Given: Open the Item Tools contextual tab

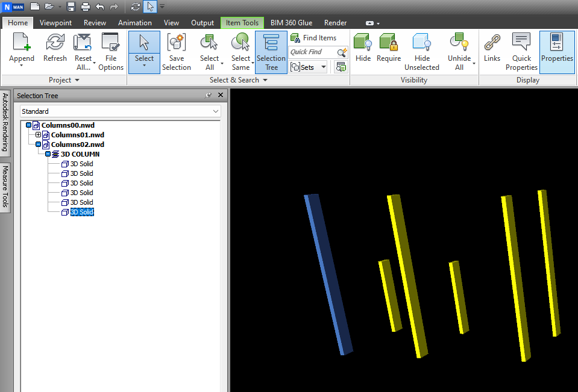Looking at the screenshot, I should 242,23.
